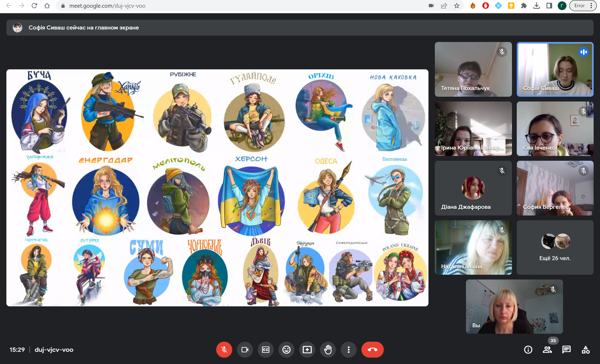Open chat with everyone
This screenshot has width=600, height=364.
[x=566, y=350]
